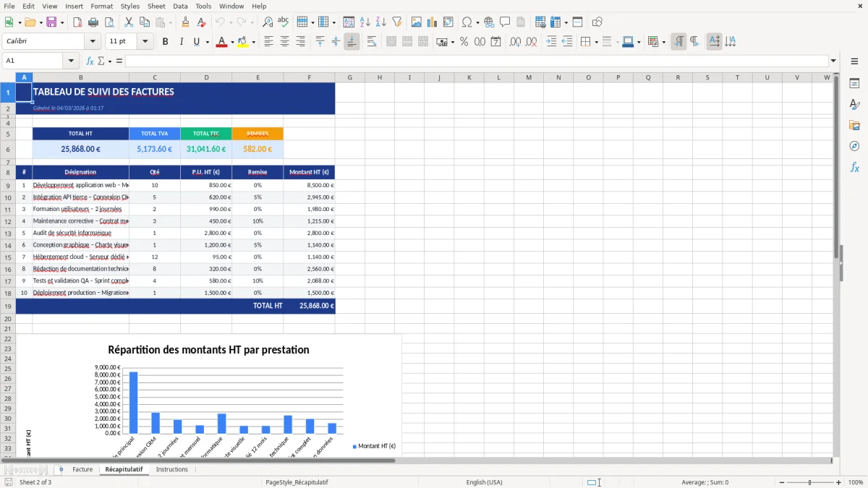The height and width of the screenshot is (488, 868).
Task: Click the Add Decimal Place icon
Action: click(515, 42)
